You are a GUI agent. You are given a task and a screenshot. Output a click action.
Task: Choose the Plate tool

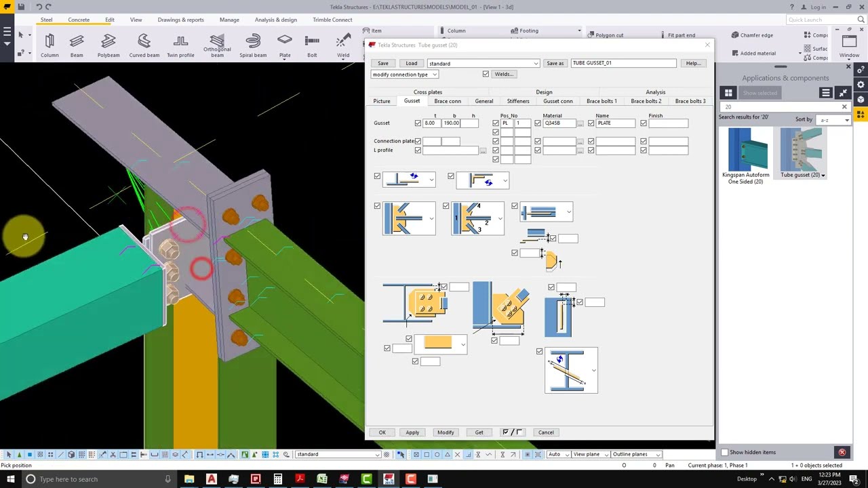[285, 45]
